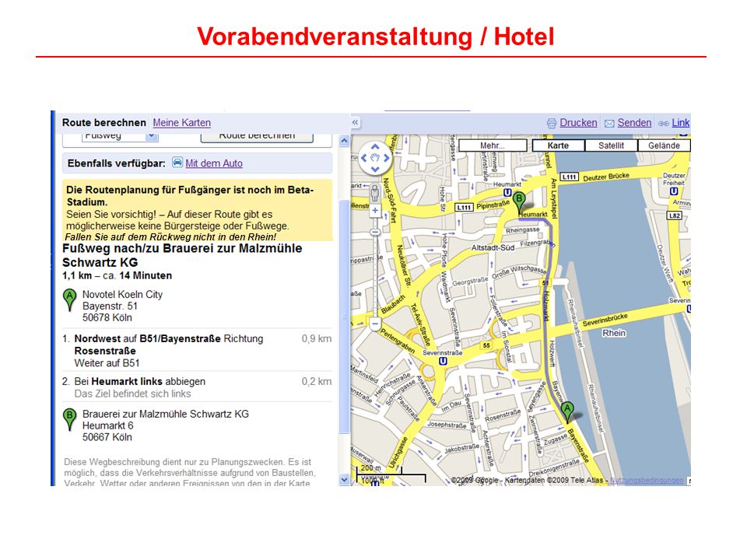The height and width of the screenshot is (560, 747).
Task: Click the 'Rhein' river label
Action: [x=614, y=333]
